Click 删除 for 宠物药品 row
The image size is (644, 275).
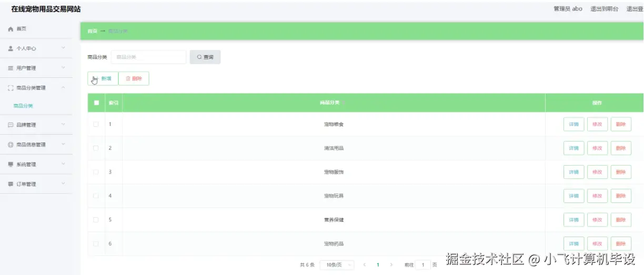(621, 244)
